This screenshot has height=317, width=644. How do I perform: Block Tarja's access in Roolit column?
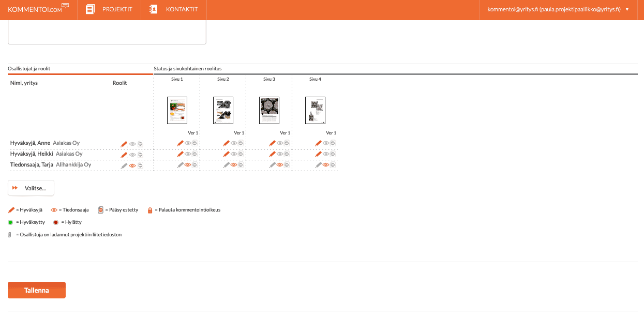(x=140, y=165)
